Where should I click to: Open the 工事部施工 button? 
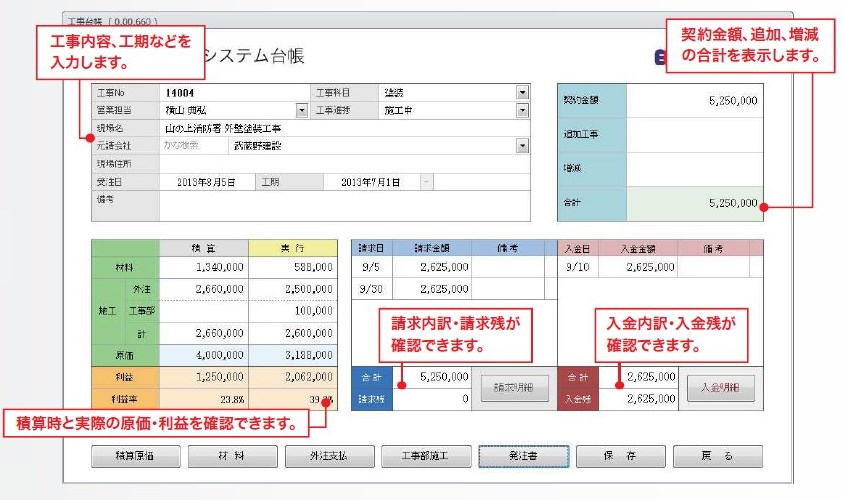click(426, 456)
